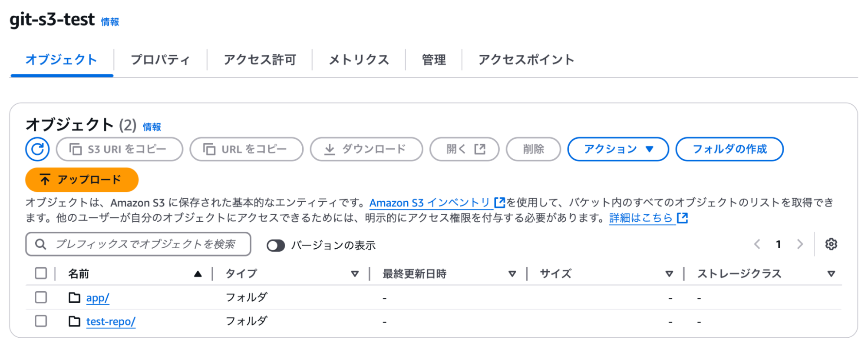Go to previous page arrow
868x353 pixels.
(x=757, y=244)
